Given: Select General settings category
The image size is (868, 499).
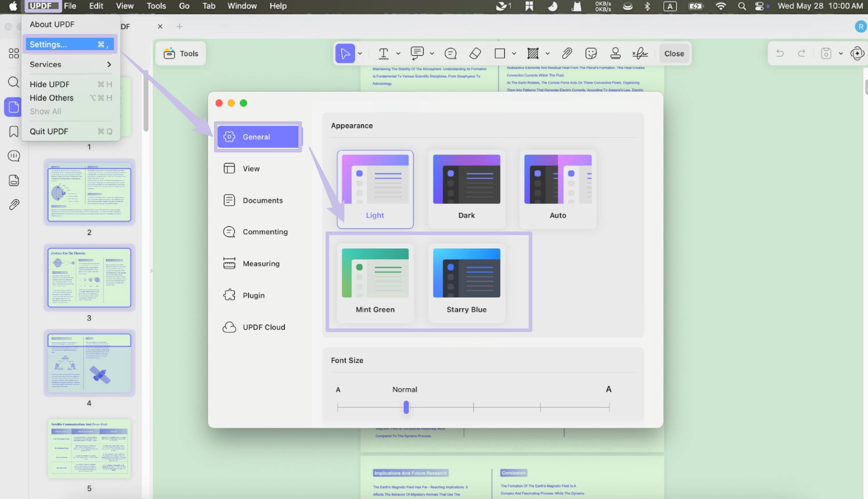Looking at the screenshot, I should (258, 137).
